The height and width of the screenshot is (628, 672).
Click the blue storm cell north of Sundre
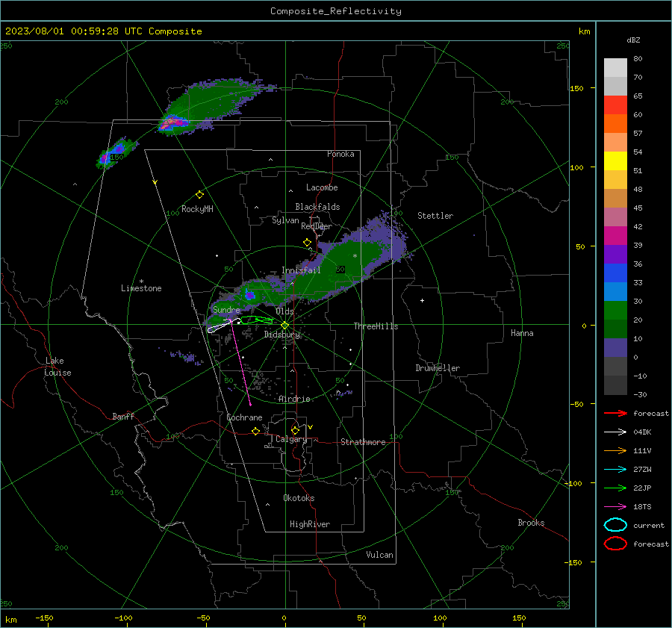(249, 294)
